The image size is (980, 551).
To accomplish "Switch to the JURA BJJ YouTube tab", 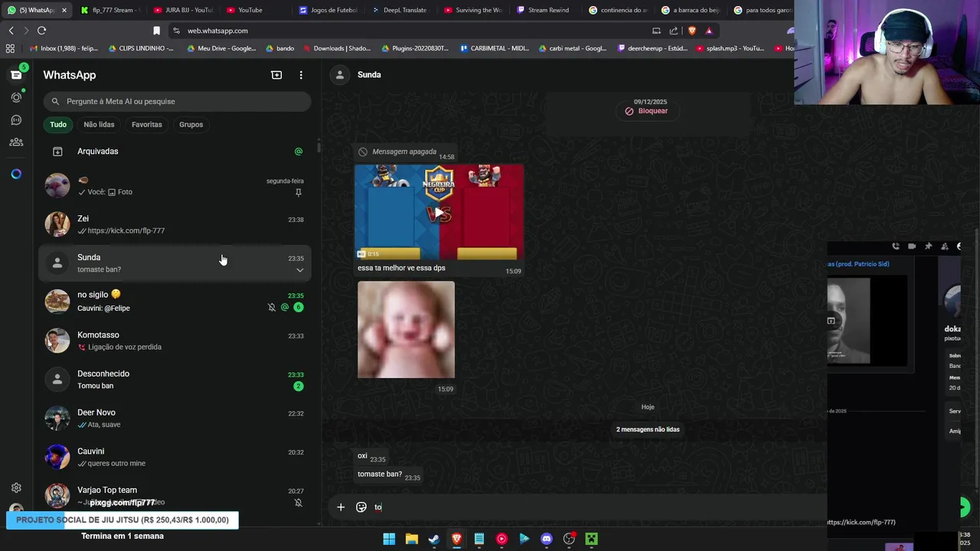I will tap(184, 10).
